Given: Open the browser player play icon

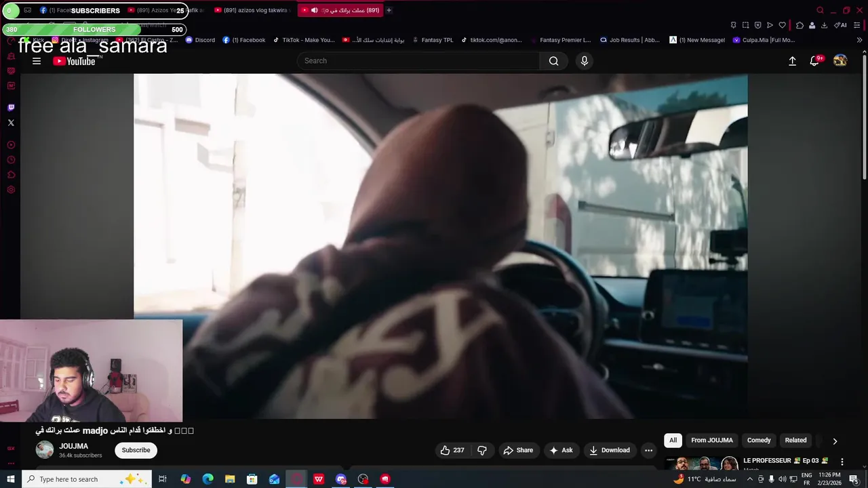Looking at the screenshot, I should click(x=770, y=25).
